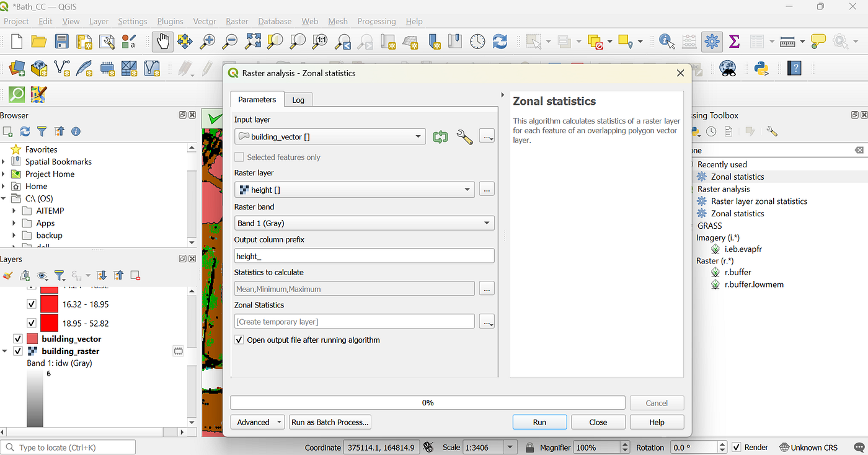
Task: Create a new GeoPackage layer
Action: click(39, 68)
